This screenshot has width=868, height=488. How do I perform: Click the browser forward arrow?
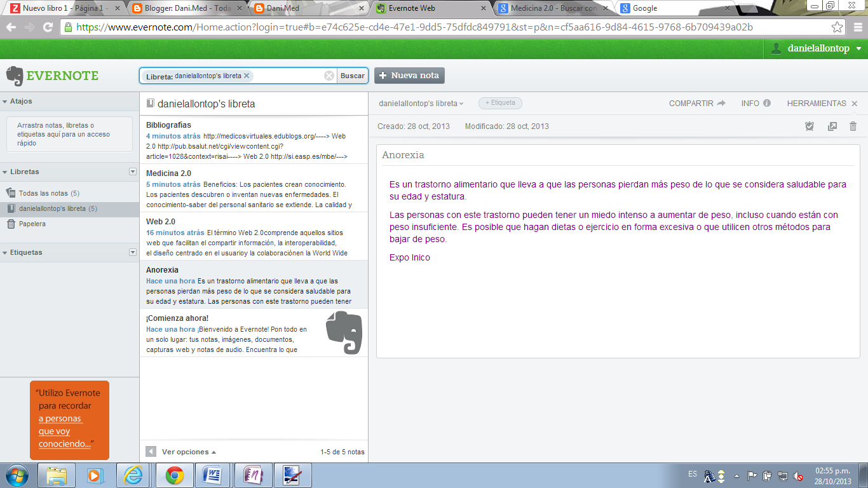point(29,27)
